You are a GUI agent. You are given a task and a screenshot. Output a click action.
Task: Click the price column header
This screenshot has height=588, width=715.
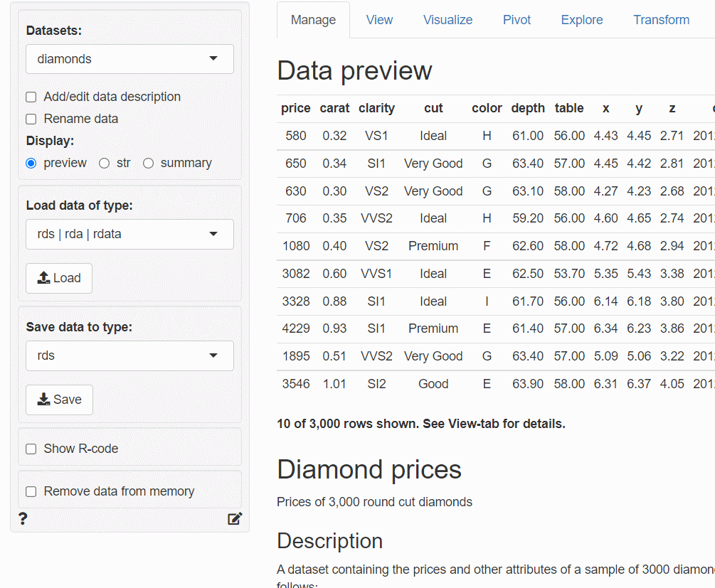coord(295,108)
